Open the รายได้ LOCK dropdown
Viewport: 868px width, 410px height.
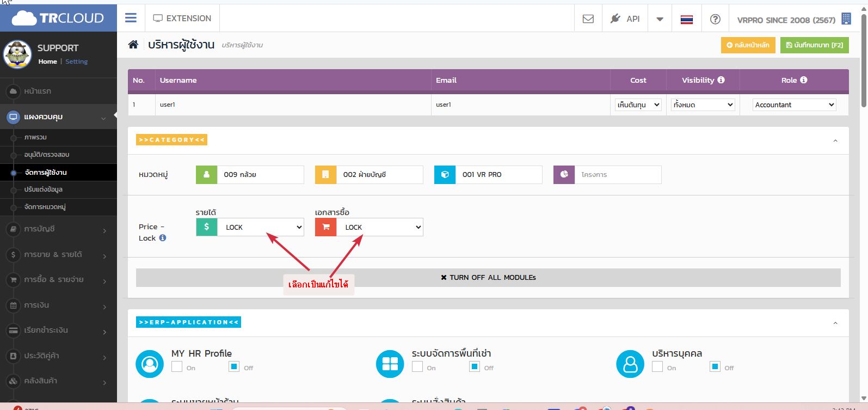[260, 227]
